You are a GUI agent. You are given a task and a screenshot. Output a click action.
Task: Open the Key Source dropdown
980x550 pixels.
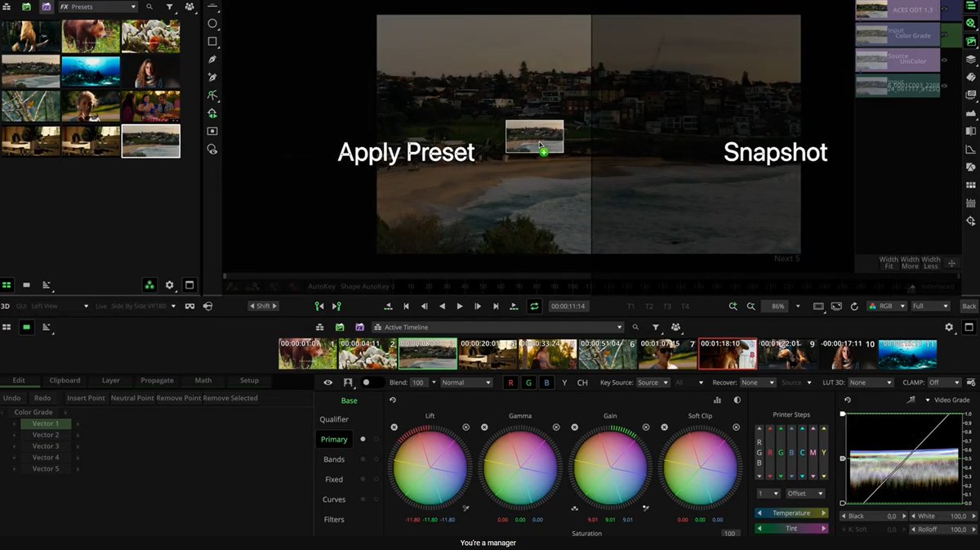pos(653,382)
